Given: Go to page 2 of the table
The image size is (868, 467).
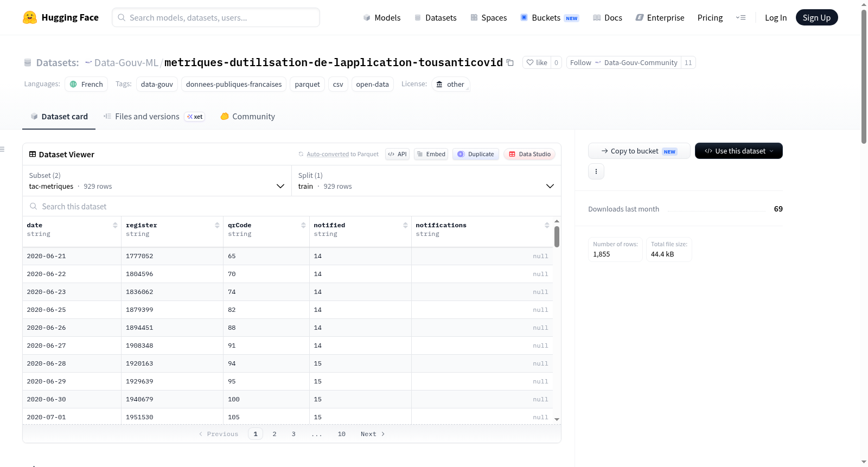Looking at the screenshot, I should point(275,434).
